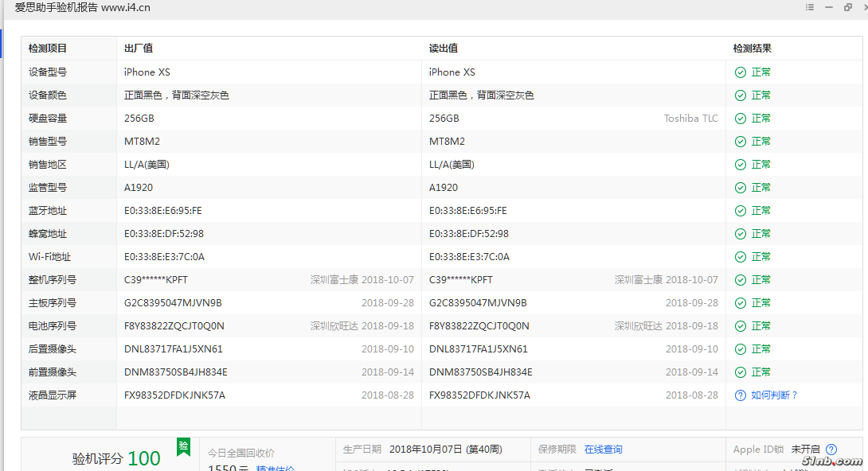Minimize the 爱思助手验机报告 window
The height and width of the screenshot is (471, 868).
[829, 7]
